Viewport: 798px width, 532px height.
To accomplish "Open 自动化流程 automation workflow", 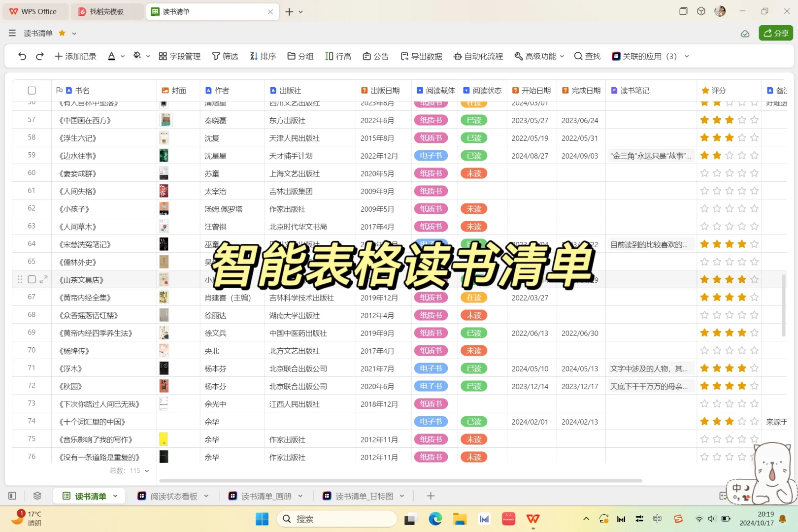I will click(x=478, y=56).
